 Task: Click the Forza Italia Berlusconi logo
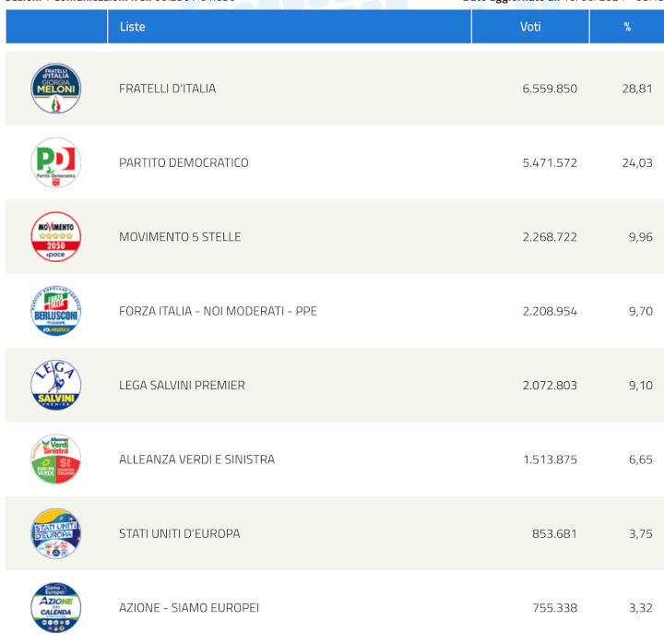pos(55,311)
